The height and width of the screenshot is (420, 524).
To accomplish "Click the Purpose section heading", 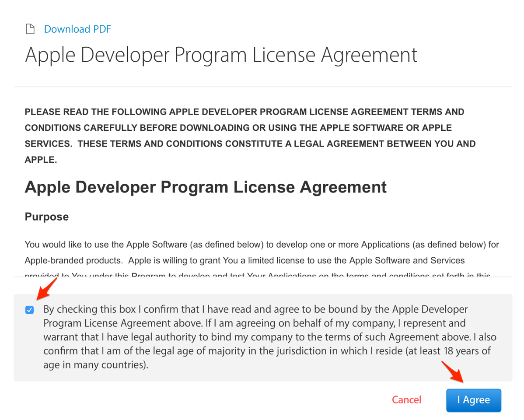I will [x=47, y=217].
